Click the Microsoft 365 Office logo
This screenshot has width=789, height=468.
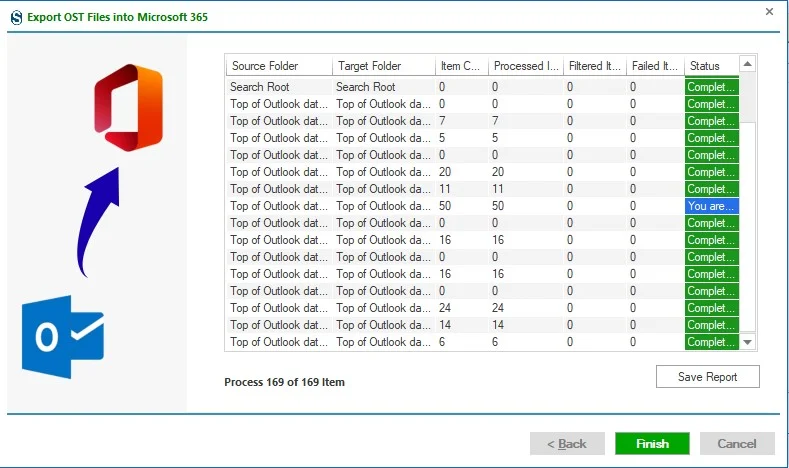[128, 107]
